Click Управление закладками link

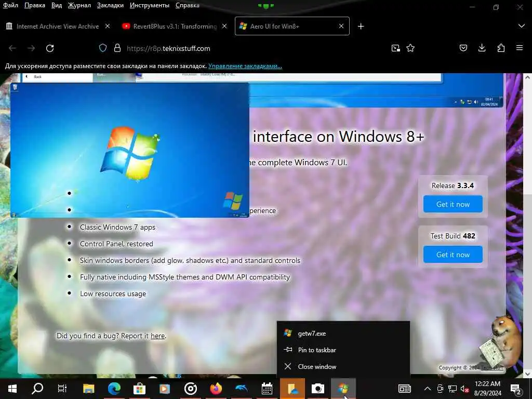pyautogui.click(x=245, y=66)
